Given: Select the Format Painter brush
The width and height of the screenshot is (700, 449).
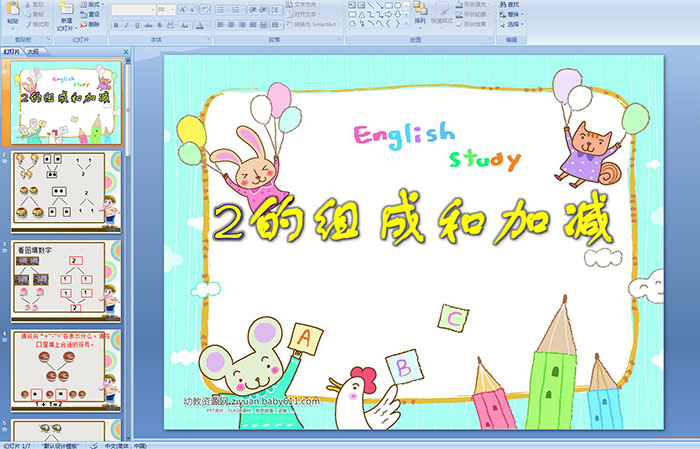Looking at the screenshot, I should point(28,24).
